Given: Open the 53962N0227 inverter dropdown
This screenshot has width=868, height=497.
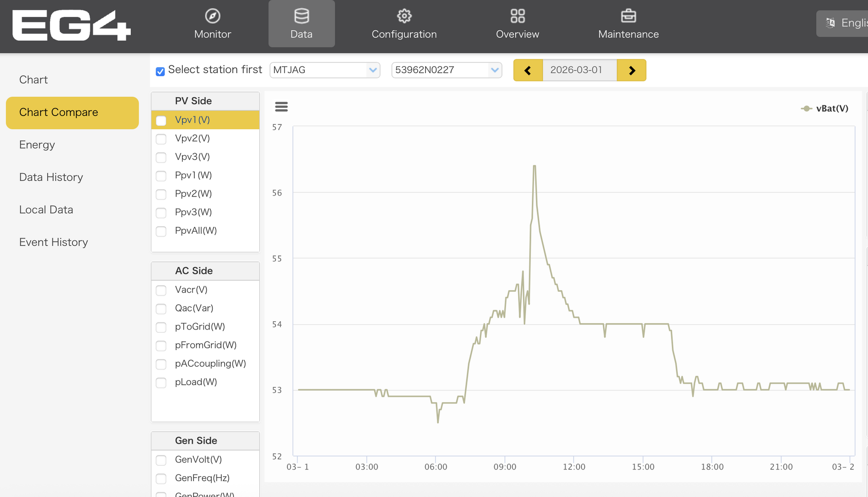Looking at the screenshot, I should coord(446,70).
